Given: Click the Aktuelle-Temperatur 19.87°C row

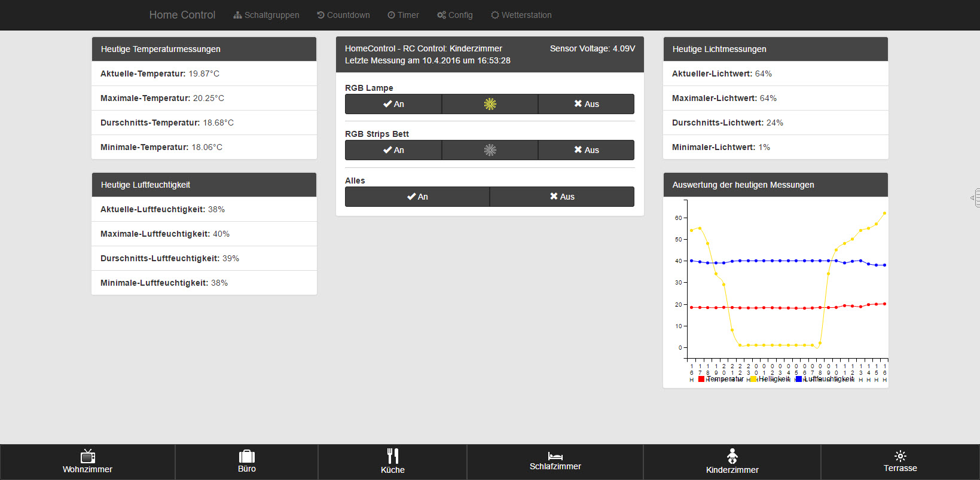Looking at the screenshot, I should point(204,74).
